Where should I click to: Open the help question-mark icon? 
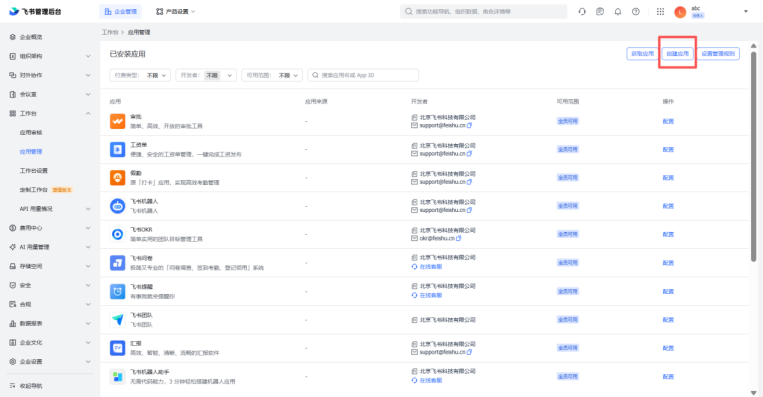tap(636, 12)
